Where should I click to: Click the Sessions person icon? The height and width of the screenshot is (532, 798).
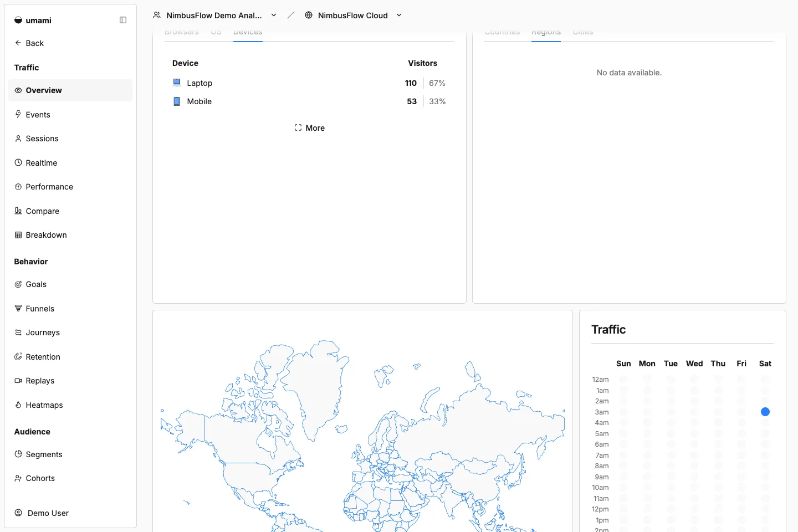point(18,139)
